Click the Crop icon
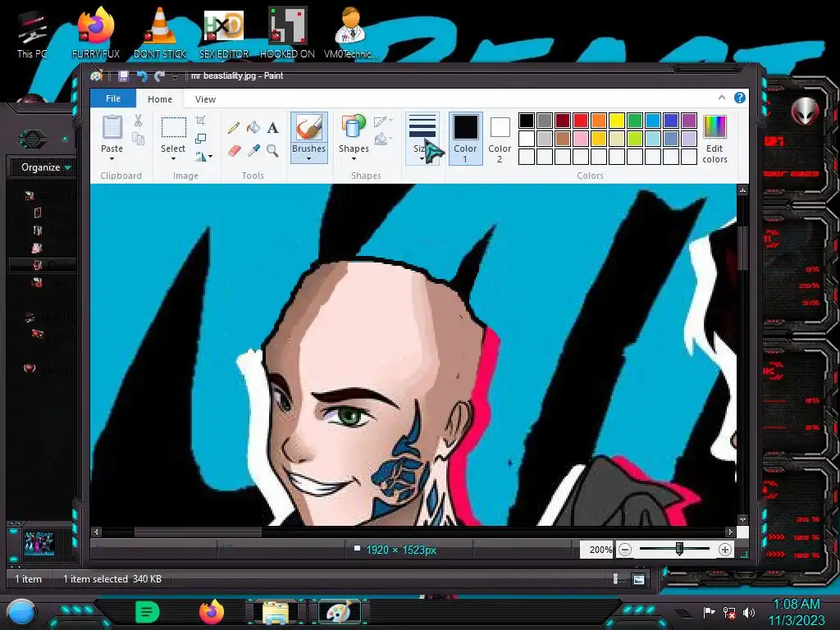The image size is (840, 630). (x=201, y=121)
